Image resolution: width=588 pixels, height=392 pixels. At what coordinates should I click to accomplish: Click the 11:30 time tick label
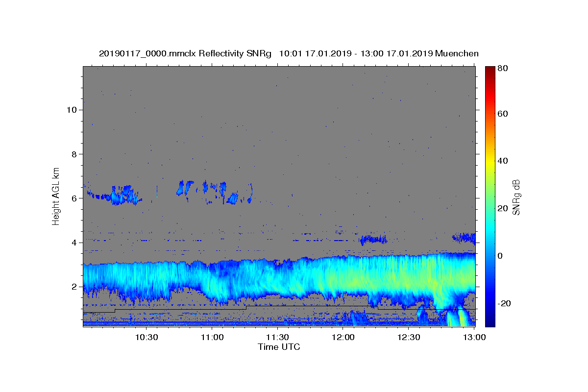(277, 337)
